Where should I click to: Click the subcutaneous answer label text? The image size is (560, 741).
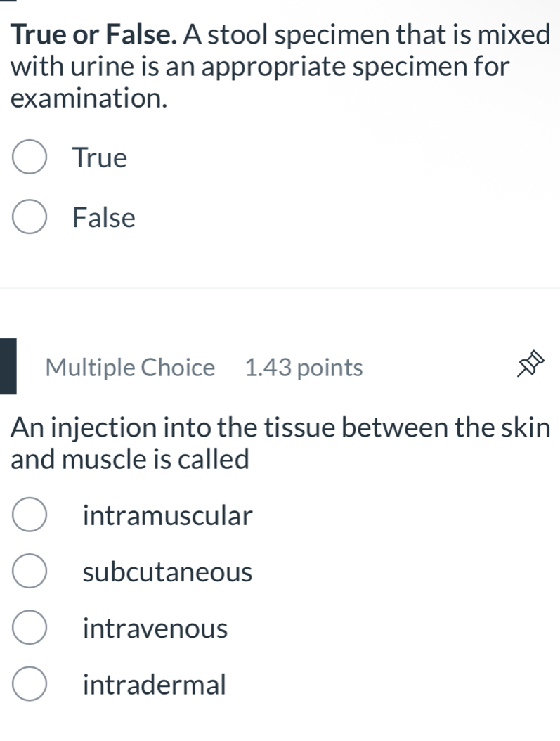[x=165, y=572]
